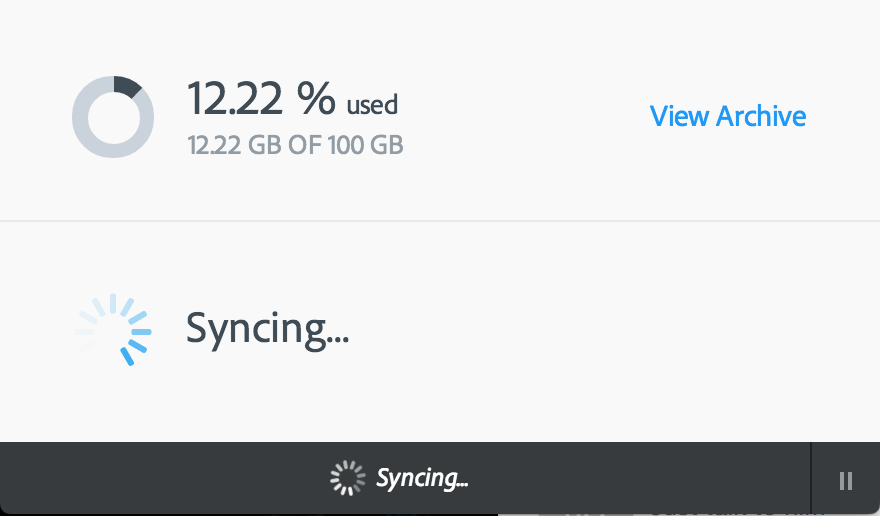Click the horizontal separator below storage section

point(440,220)
